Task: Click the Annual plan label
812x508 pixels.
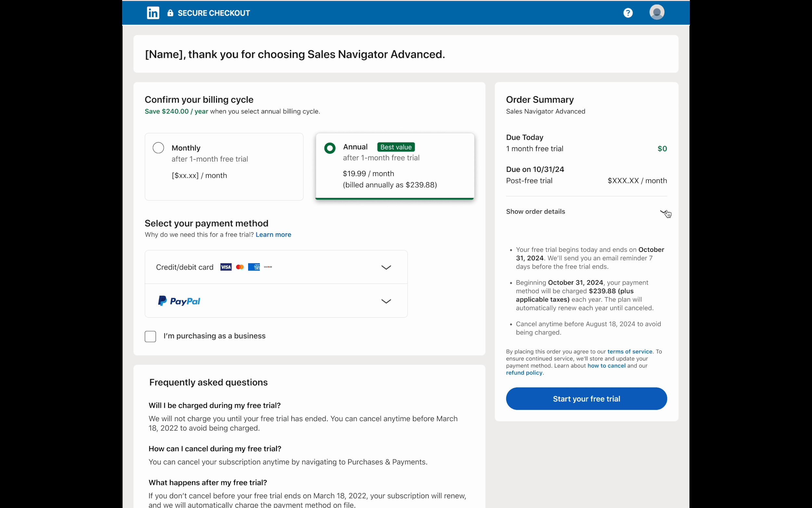Action: coord(355,147)
